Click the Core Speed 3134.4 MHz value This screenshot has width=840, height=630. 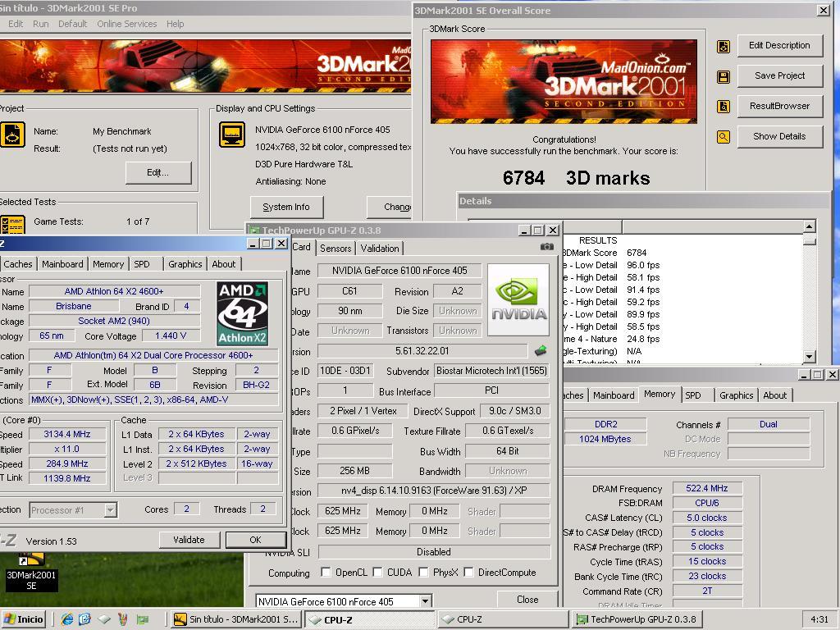click(67, 435)
